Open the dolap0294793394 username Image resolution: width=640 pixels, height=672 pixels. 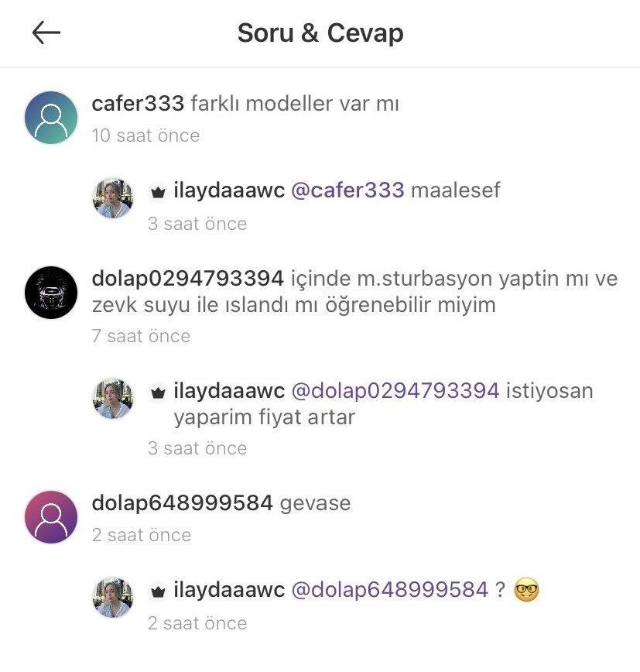[x=187, y=279]
